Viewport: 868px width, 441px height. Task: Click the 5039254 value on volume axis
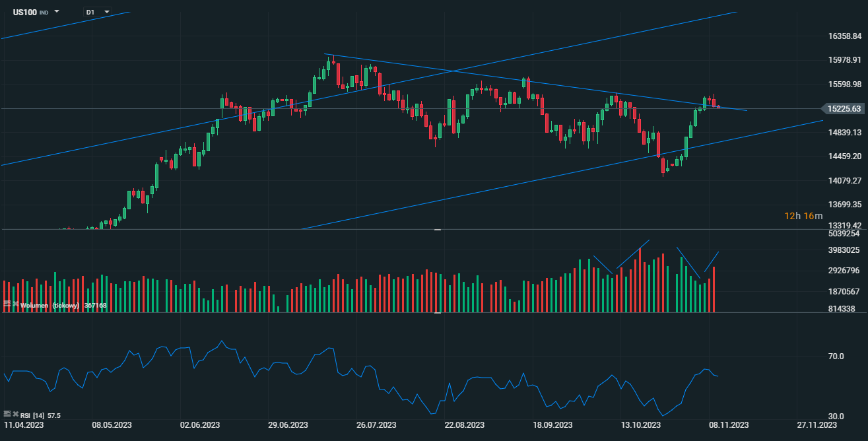(x=843, y=234)
